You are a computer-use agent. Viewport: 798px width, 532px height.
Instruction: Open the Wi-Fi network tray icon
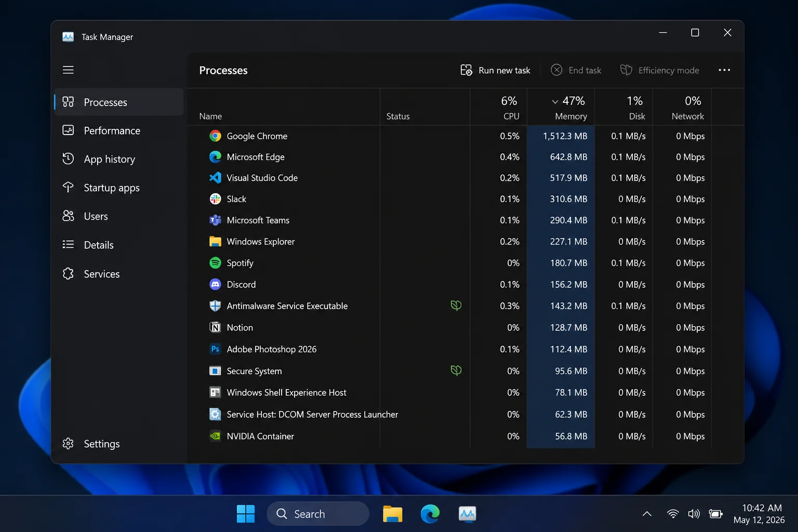[x=673, y=514]
